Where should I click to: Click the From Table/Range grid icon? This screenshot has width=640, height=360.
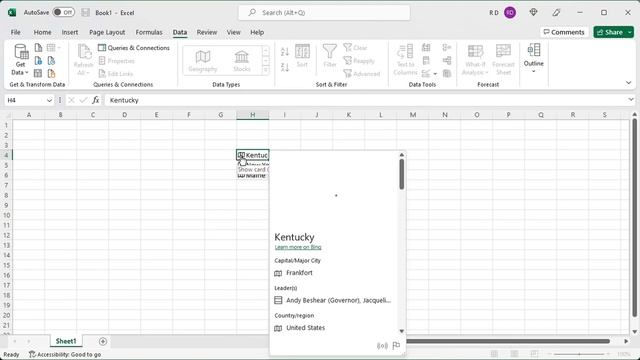pos(38,73)
